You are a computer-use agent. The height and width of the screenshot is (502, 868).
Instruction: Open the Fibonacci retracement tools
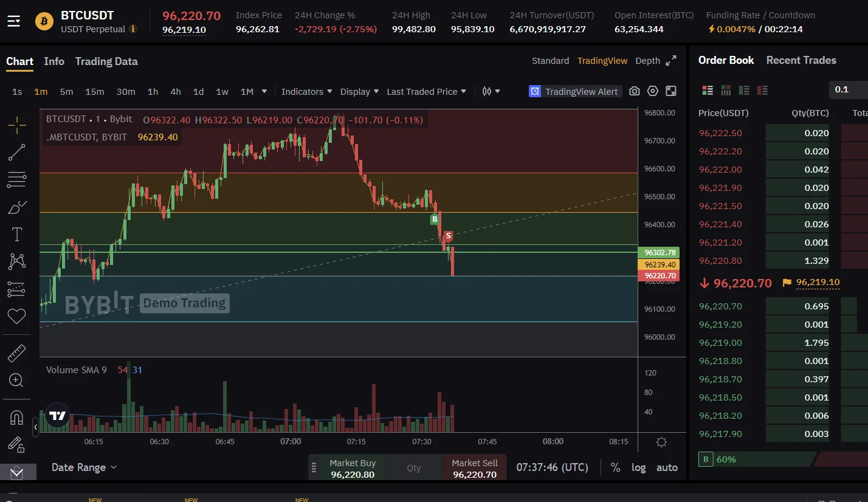16,180
